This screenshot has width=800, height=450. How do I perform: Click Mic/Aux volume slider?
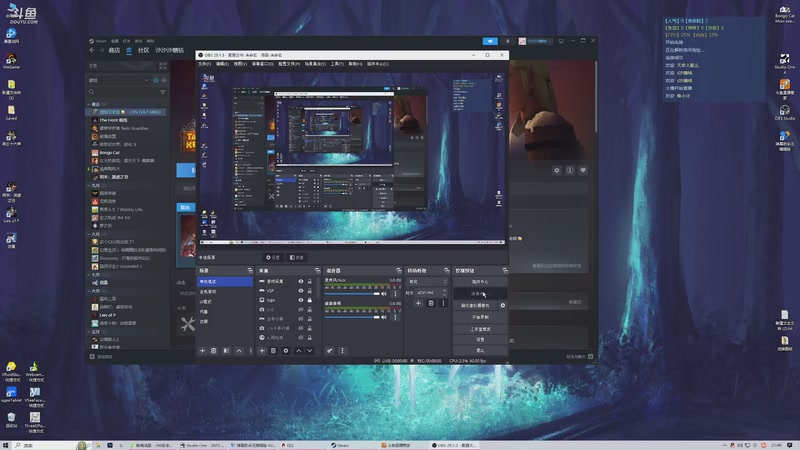(x=352, y=293)
